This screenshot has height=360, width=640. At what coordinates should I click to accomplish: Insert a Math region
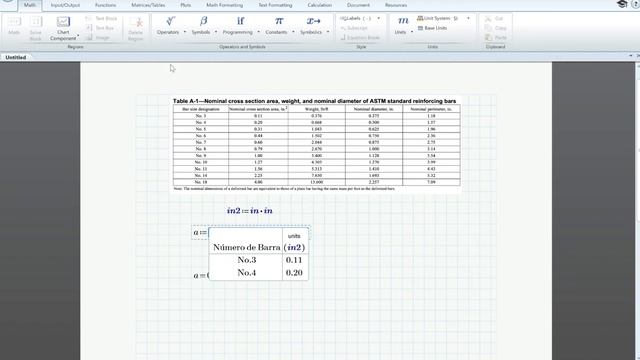[x=14, y=26]
